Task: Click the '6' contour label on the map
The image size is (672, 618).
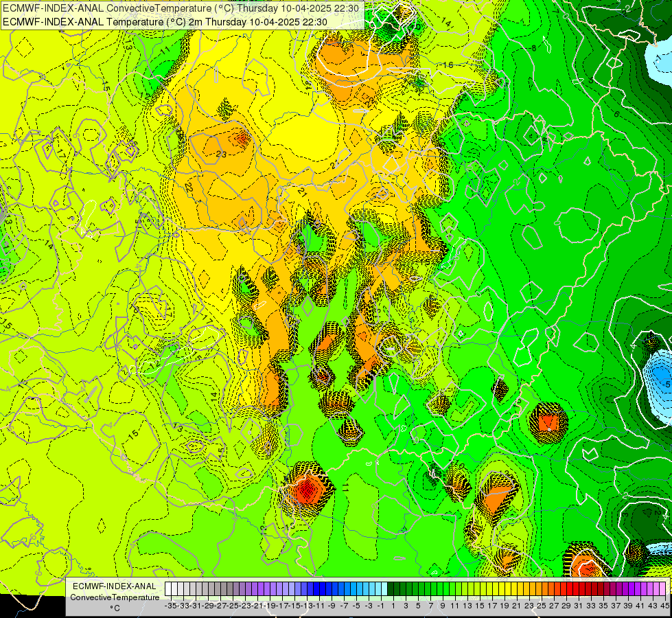Action: (x=616, y=114)
